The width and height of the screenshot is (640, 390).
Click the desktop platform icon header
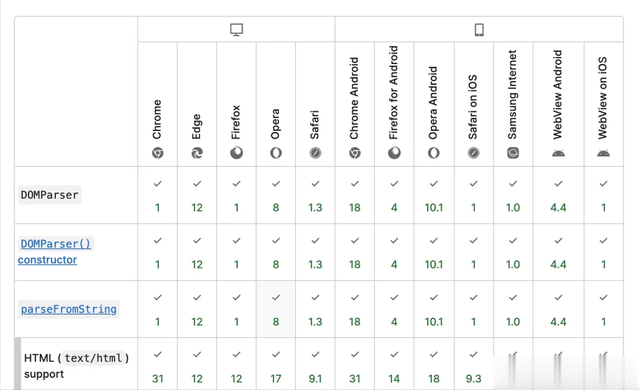pos(236,29)
